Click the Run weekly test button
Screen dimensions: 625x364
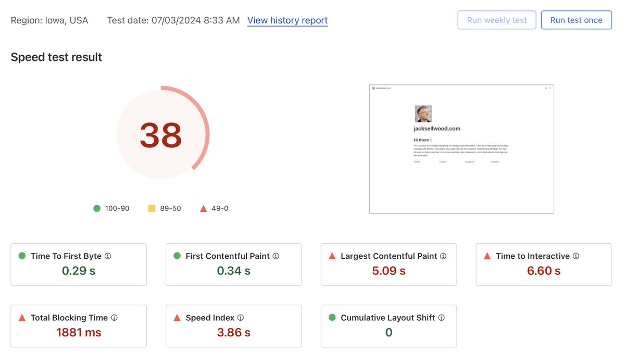coord(497,20)
